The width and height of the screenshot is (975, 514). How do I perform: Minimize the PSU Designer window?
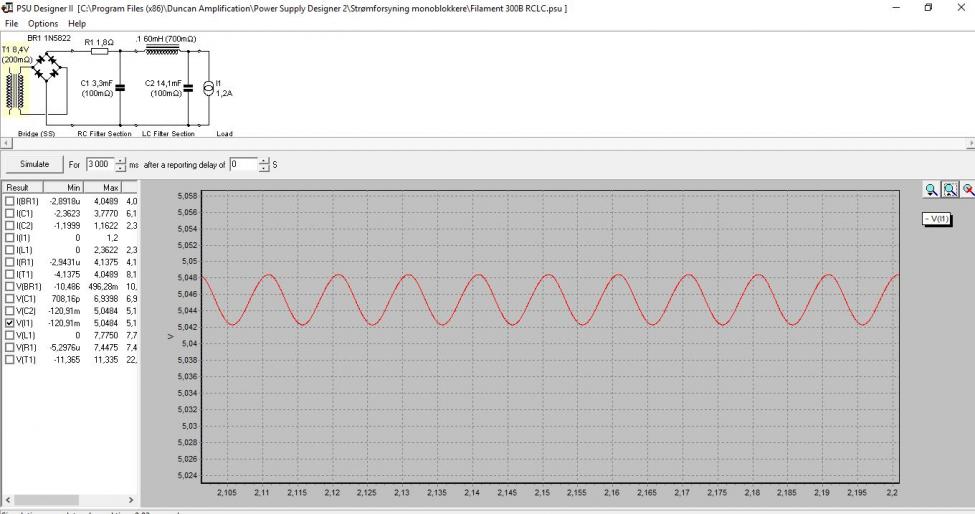coord(897,8)
